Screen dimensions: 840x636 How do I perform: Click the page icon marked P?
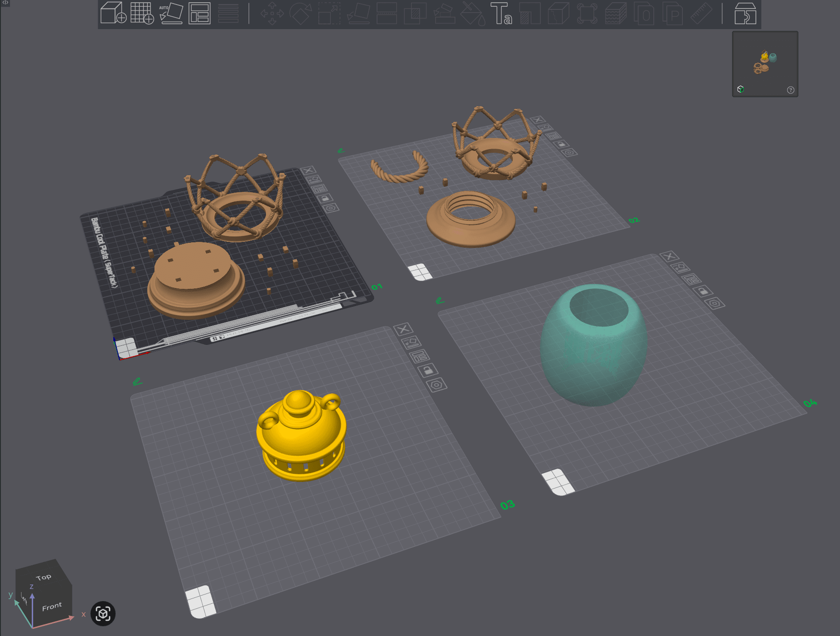point(673,13)
